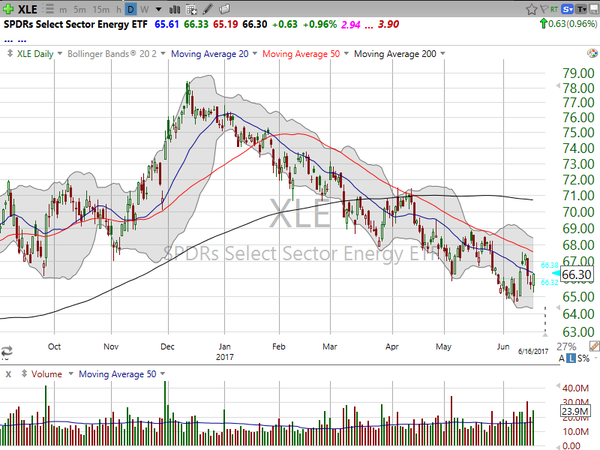Switch to 15m time frame

[x=101, y=10]
